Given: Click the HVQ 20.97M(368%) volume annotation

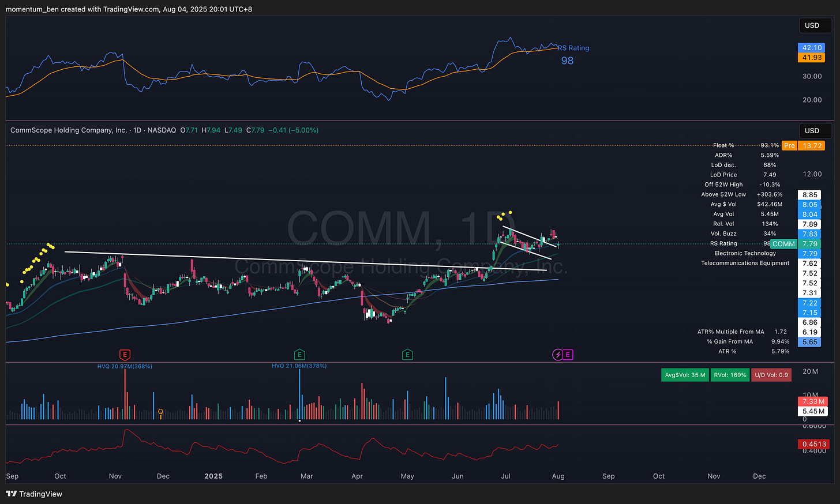Looking at the screenshot, I should (125, 366).
